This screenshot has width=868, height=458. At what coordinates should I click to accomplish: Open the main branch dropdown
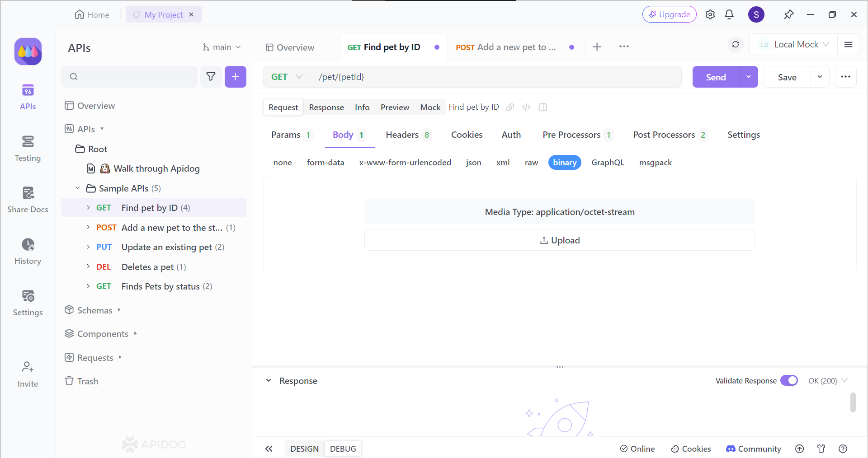click(x=222, y=47)
